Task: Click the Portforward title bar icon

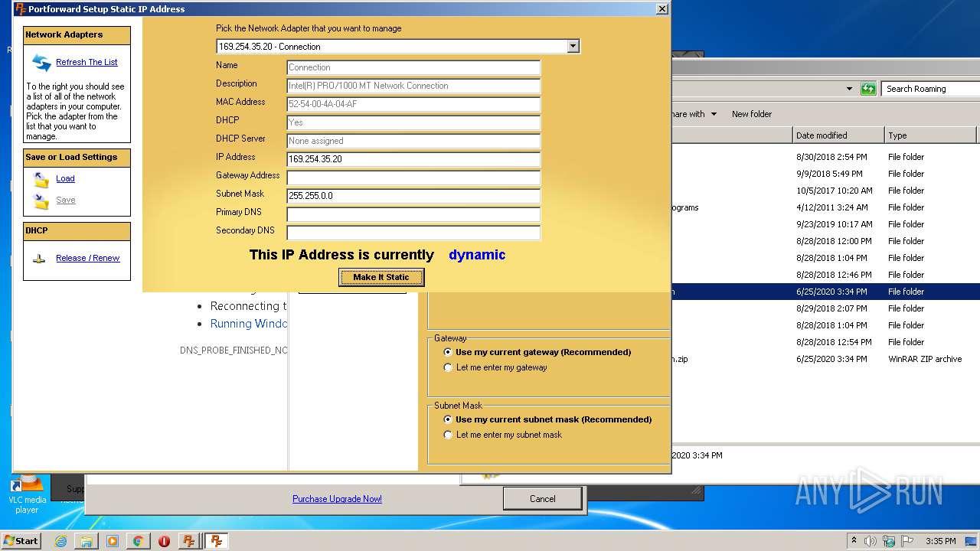Action: click(21, 9)
